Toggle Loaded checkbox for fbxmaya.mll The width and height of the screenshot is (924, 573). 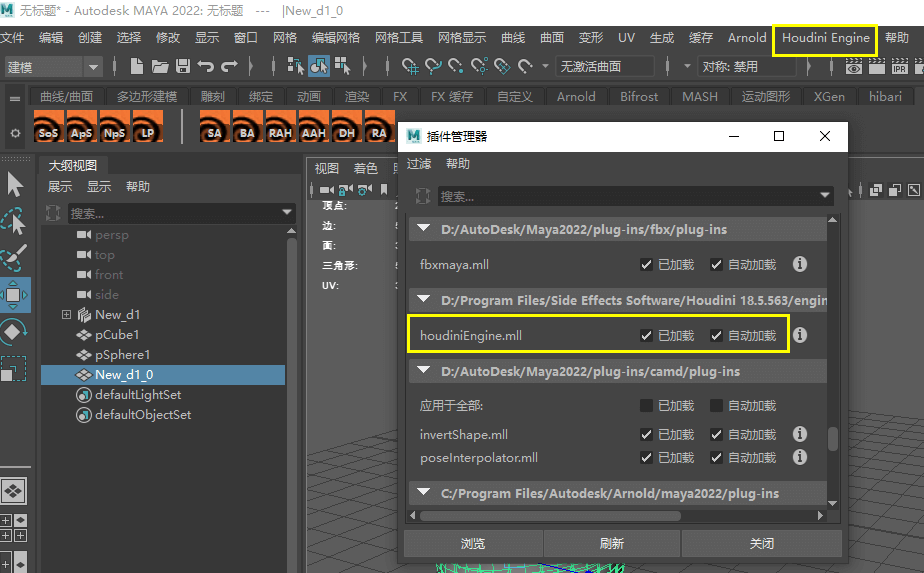646,265
